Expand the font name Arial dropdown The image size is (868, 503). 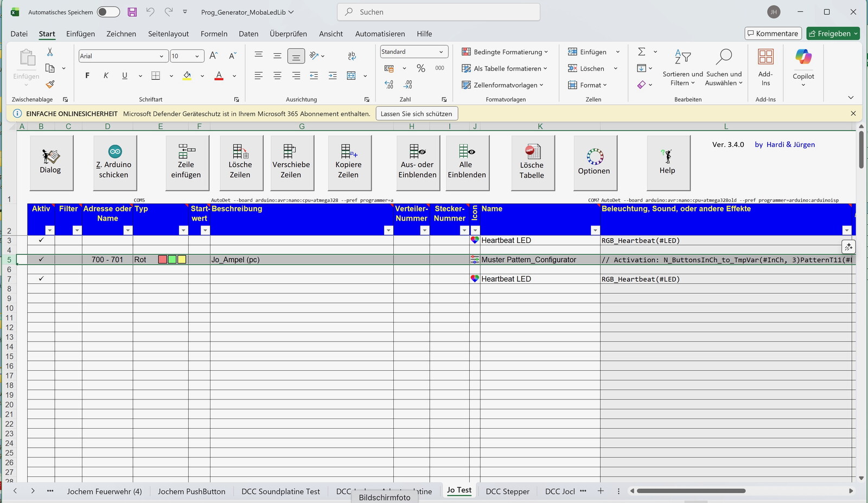click(161, 56)
